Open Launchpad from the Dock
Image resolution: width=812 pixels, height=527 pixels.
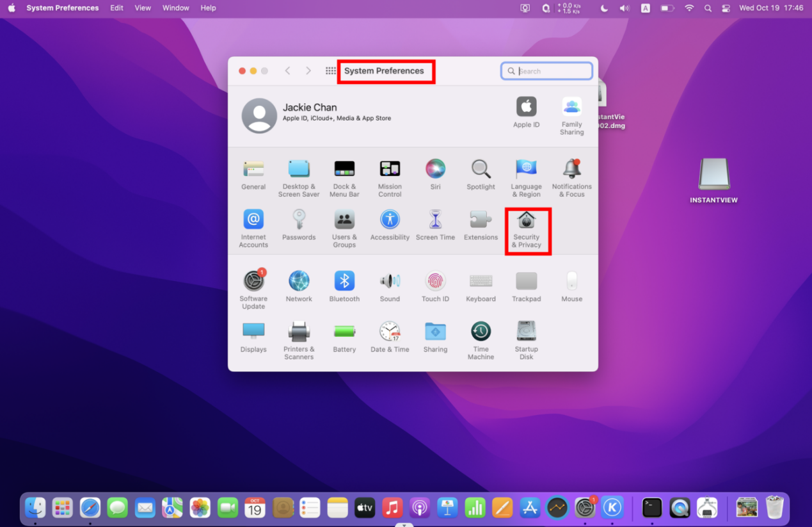coord(63,508)
